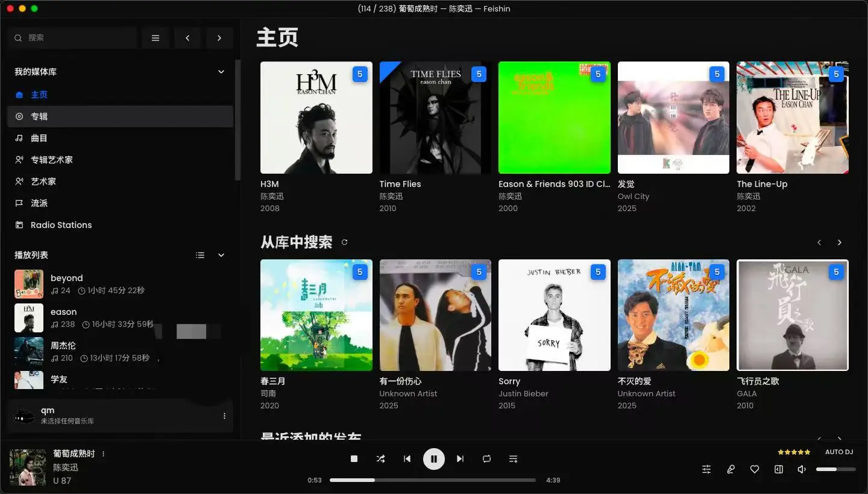Collapse the 我的媒体库 section
The image size is (868, 494).
pos(221,72)
